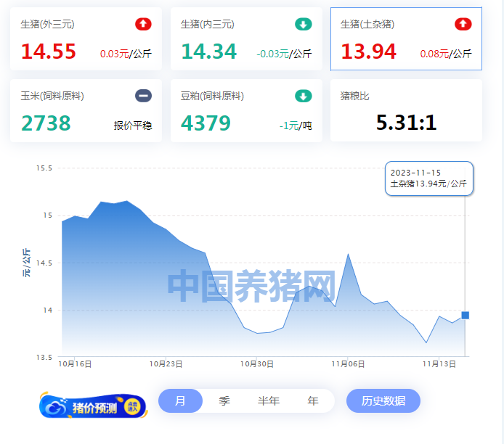Viewport: 504px width, 444px height.
Task: Switch chart to 季 range
Action: pos(224,400)
